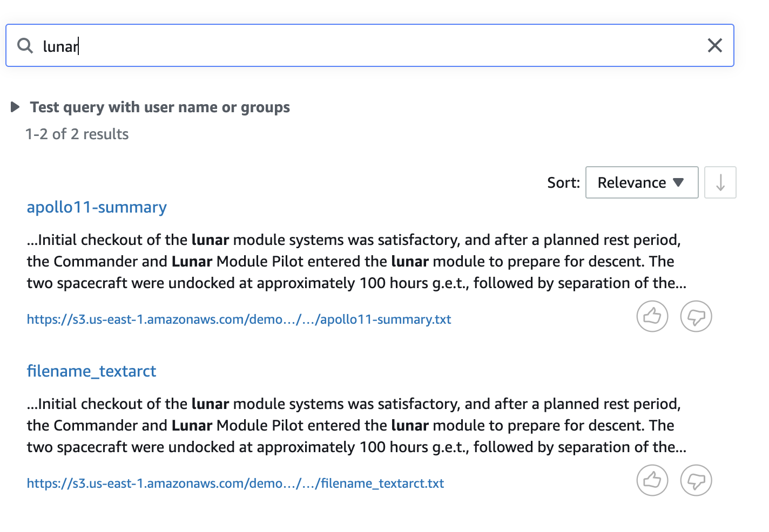Click the Relevance dropdown's down-triangle arrow

click(678, 182)
